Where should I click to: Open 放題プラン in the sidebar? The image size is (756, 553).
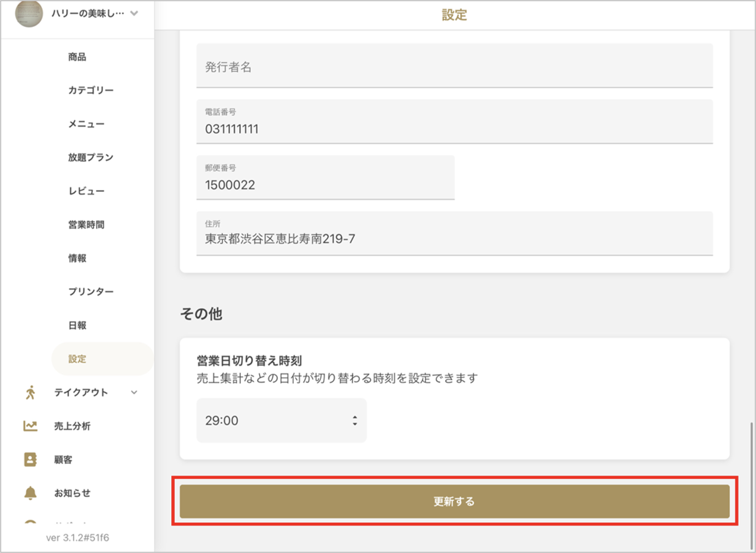tap(91, 157)
